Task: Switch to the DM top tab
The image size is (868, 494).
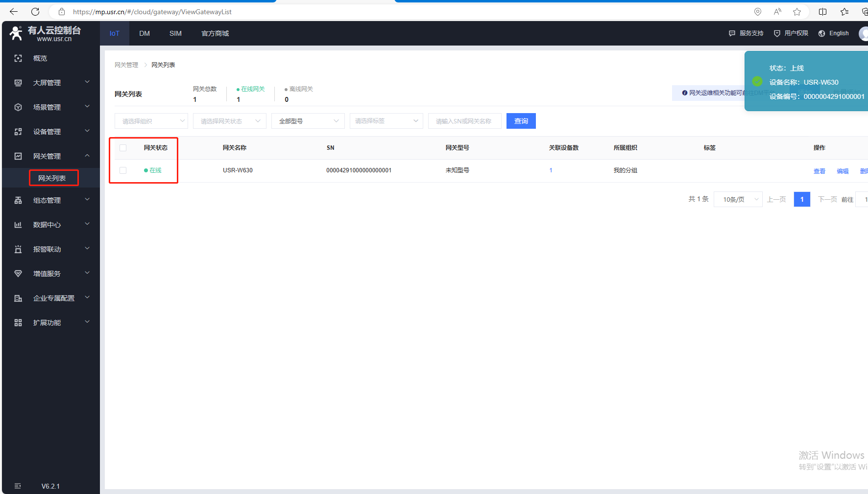Action: 145,33
